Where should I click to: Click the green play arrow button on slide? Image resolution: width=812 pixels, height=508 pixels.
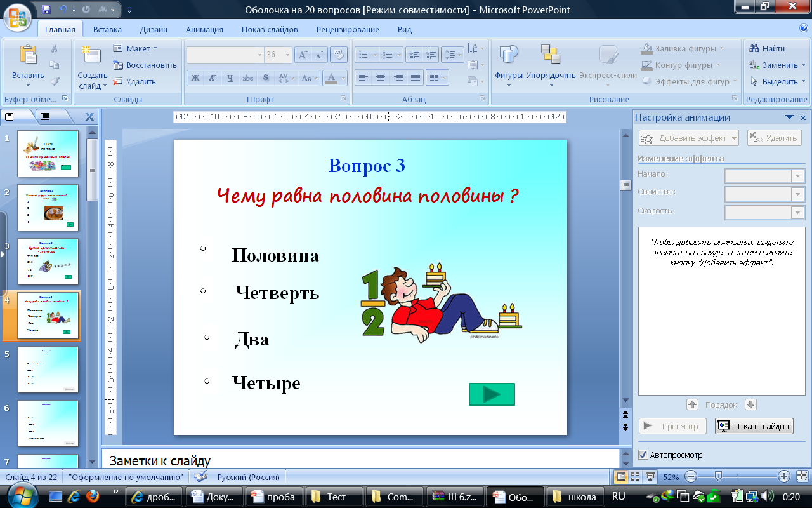point(492,394)
